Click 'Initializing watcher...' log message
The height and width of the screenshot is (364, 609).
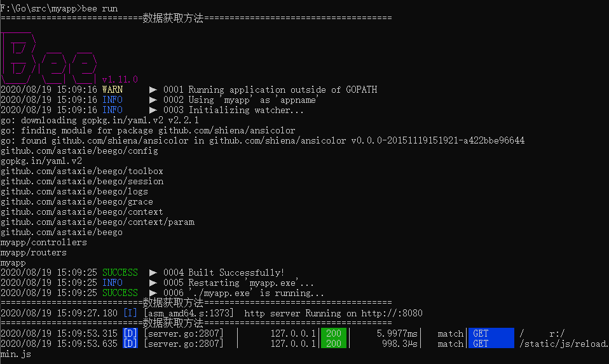(x=246, y=110)
